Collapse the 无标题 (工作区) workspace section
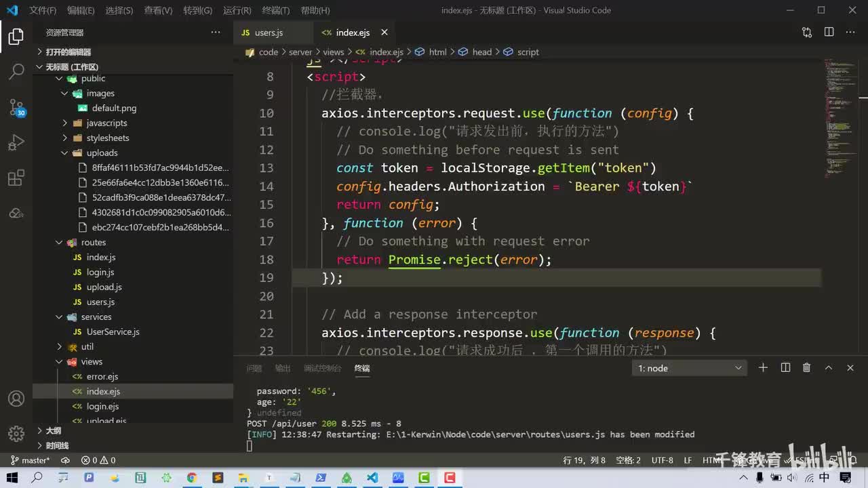 tap(133, 66)
